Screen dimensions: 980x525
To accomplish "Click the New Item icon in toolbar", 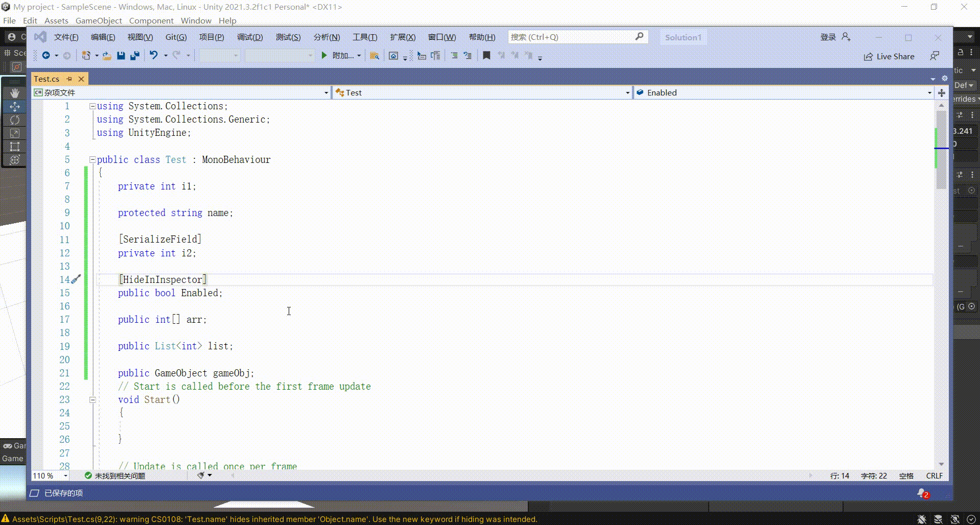I will tap(86, 56).
